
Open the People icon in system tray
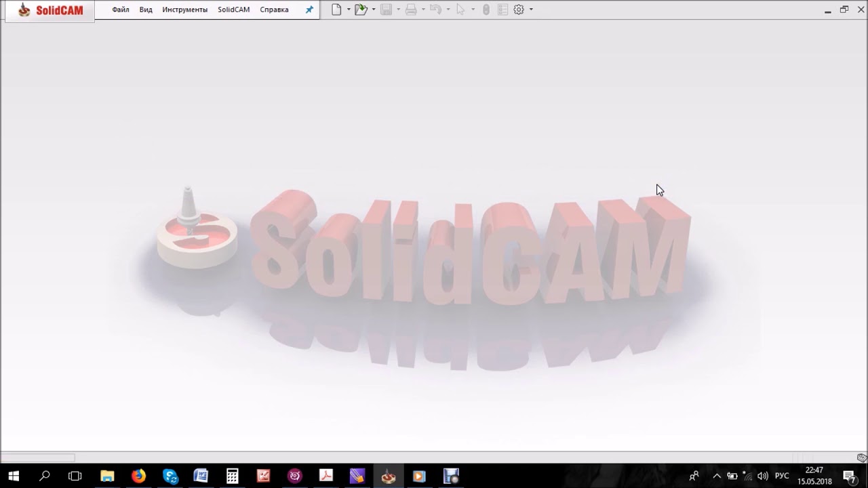point(694,476)
